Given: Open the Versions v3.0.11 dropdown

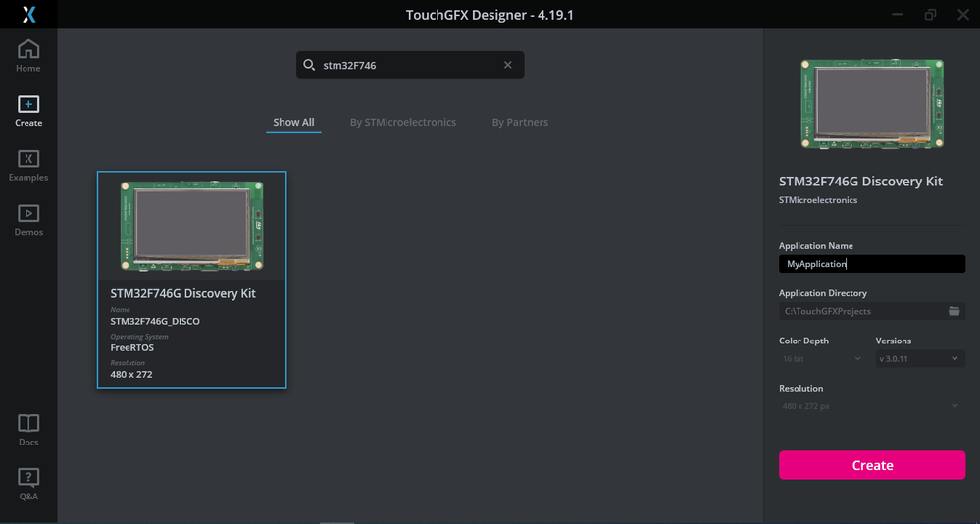Looking at the screenshot, I should pos(920,358).
